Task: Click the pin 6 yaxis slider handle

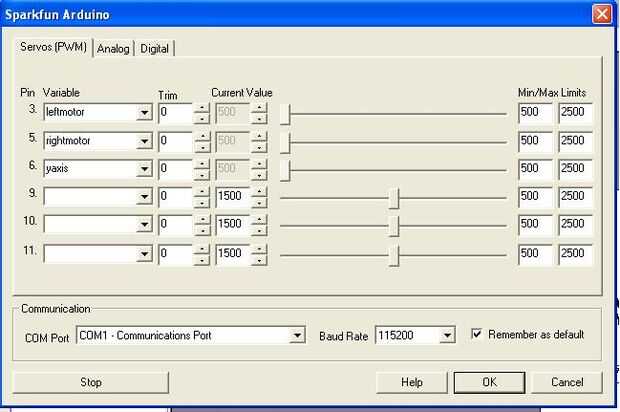Action: point(285,171)
